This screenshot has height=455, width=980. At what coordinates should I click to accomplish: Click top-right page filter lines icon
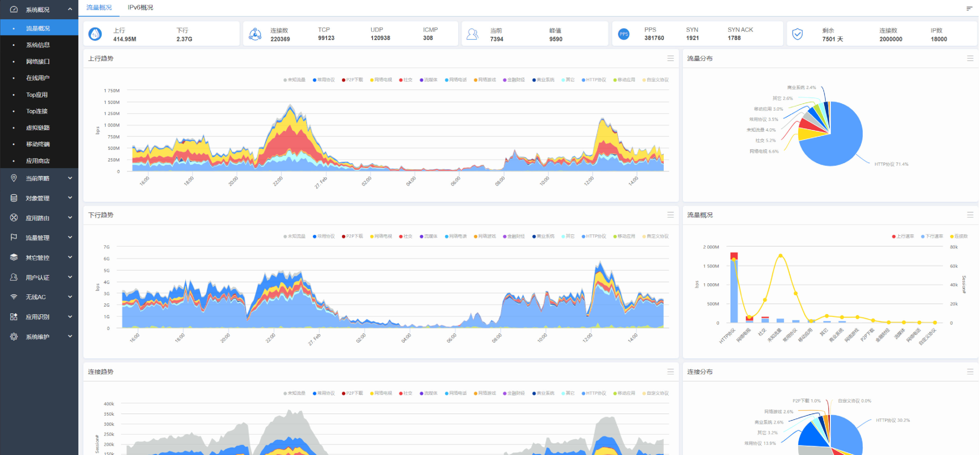pos(969,8)
